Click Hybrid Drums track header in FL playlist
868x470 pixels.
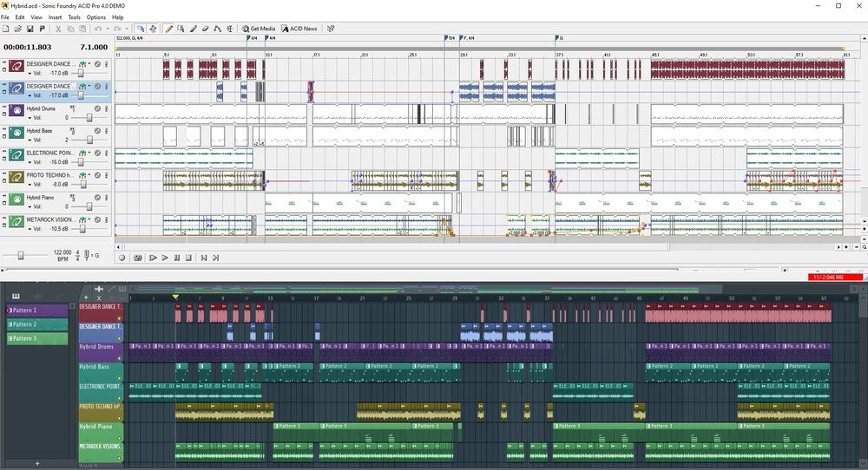click(x=101, y=352)
